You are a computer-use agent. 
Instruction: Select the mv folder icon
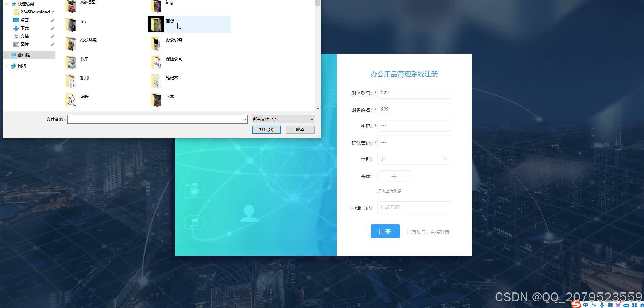[x=71, y=25]
